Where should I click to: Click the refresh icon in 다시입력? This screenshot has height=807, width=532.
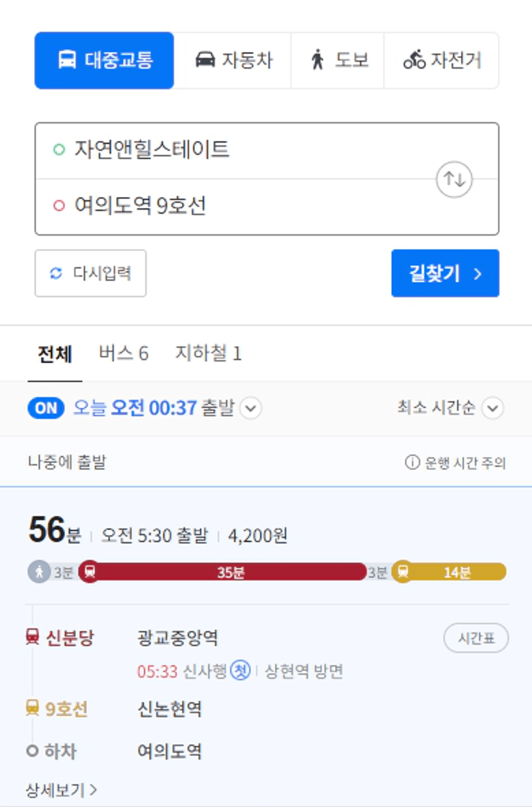click(x=56, y=274)
